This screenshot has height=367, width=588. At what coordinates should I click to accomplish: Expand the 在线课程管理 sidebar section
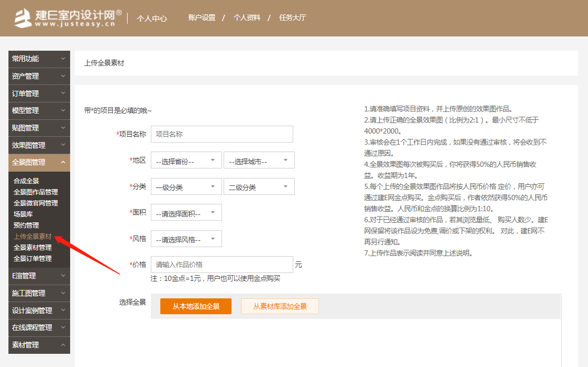coord(39,327)
